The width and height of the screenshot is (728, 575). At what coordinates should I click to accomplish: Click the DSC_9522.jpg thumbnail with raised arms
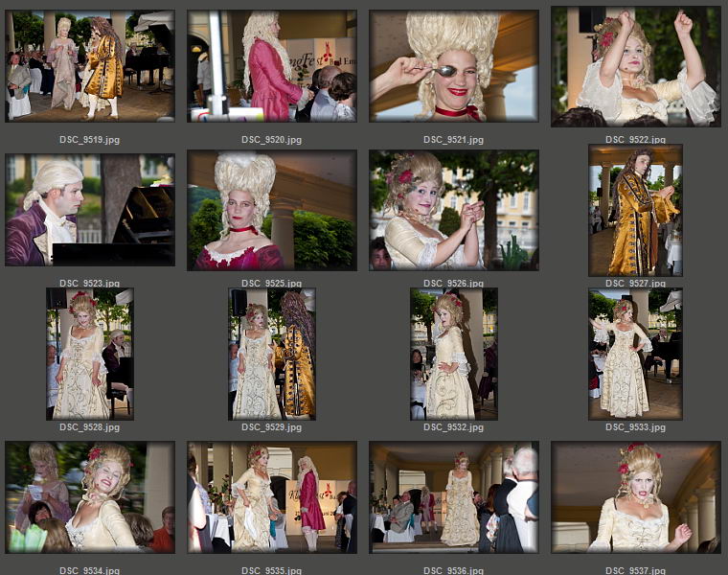coord(636,66)
